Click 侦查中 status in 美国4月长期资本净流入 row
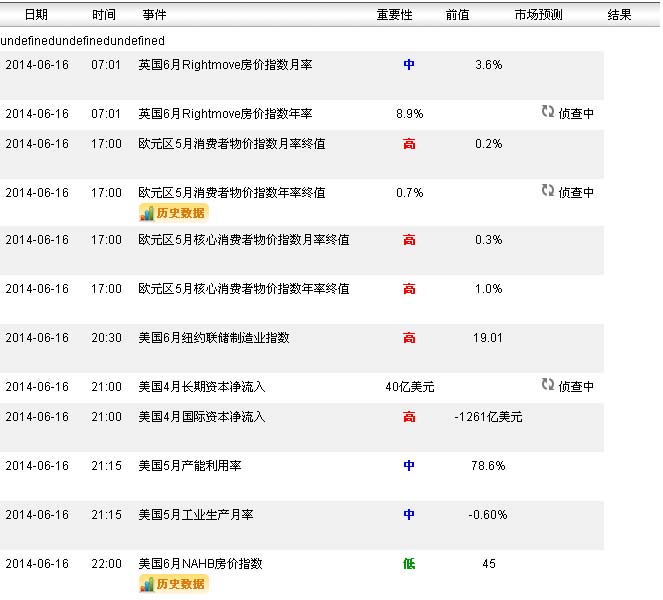This screenshot has width=663, height=600. point(576,386)
